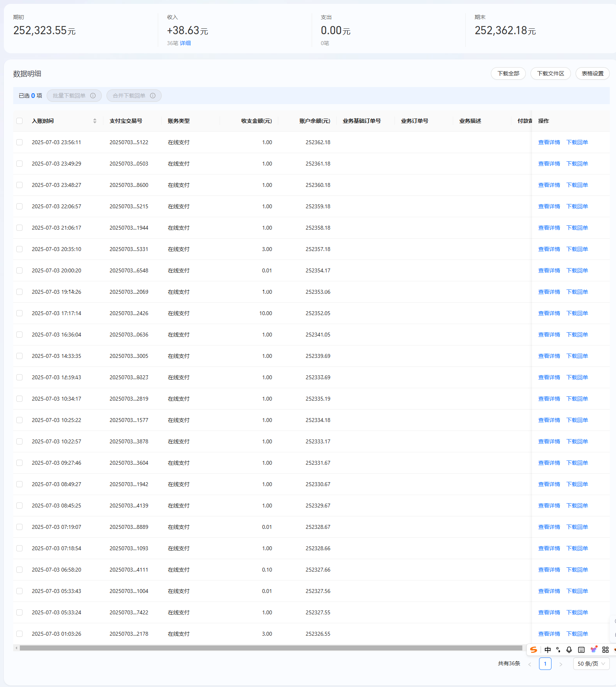
Task: Click transaction number 20250703...1944
Action: pyautogui.click(x=129, y=228)
